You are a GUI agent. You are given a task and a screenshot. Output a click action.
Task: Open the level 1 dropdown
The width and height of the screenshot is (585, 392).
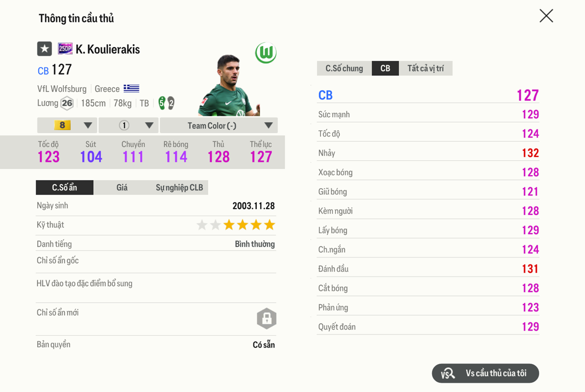coord(128,126)
